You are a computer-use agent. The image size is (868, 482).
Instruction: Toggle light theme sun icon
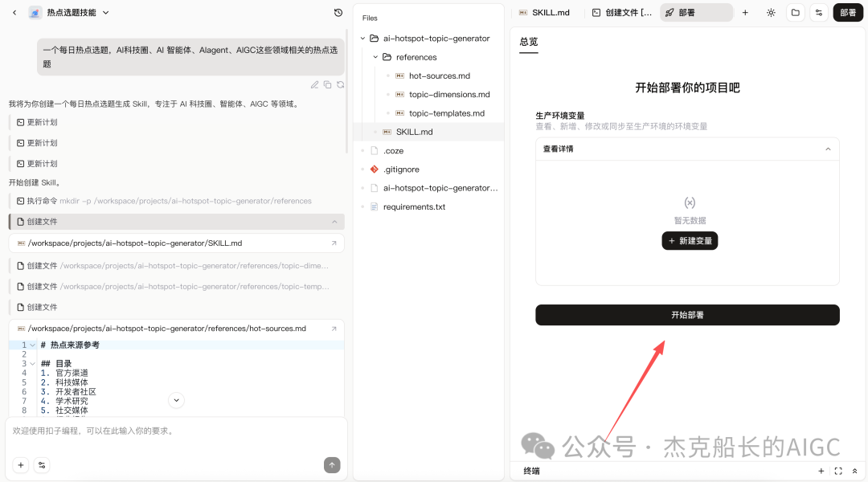(x=771, y=12)
